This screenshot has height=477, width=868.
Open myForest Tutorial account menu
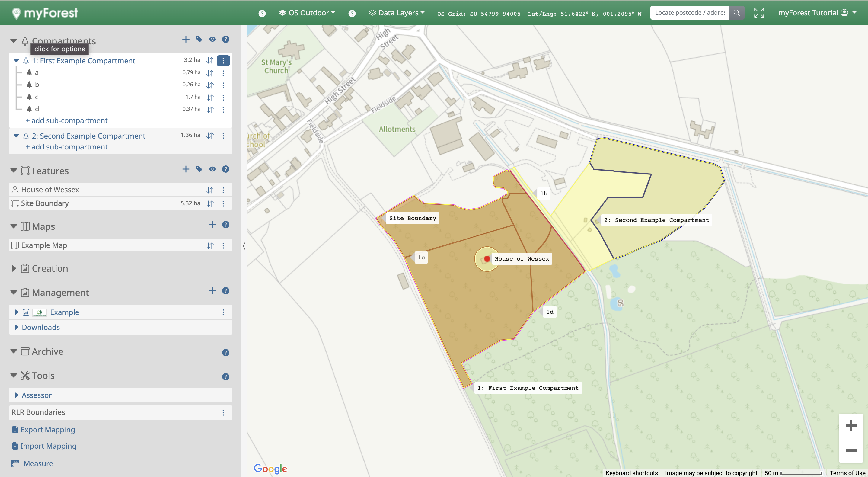tap(817, 13)
